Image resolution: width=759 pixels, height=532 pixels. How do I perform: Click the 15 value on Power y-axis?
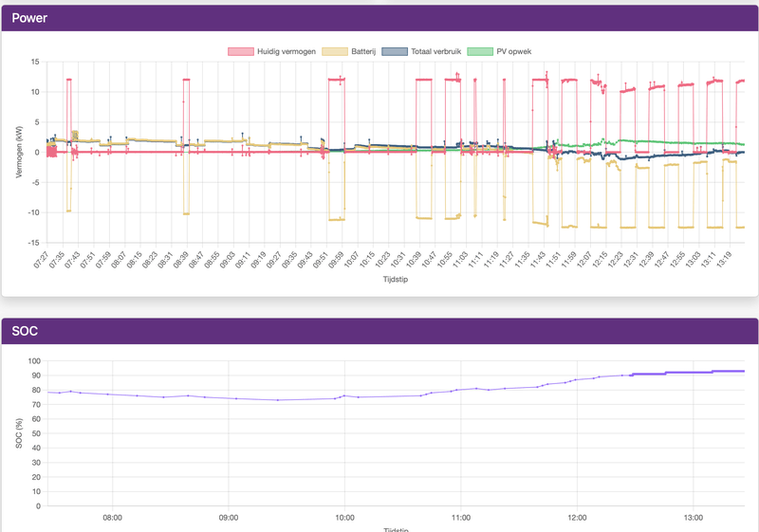coord(35,62)
